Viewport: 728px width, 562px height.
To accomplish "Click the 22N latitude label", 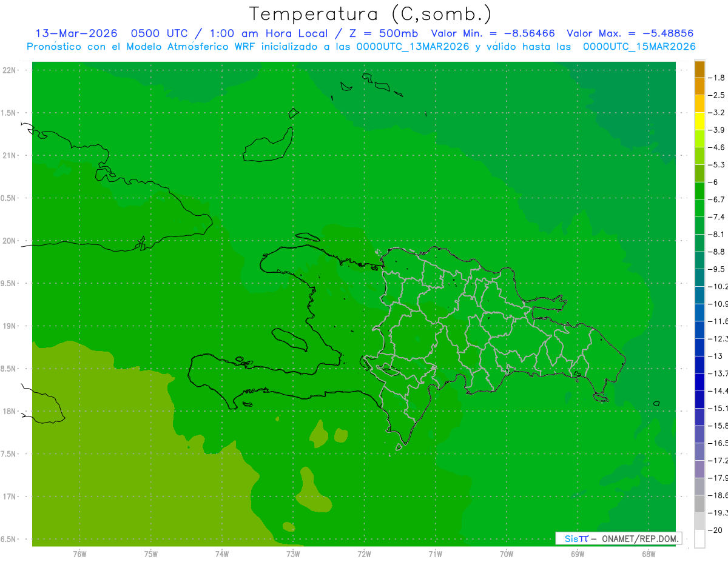I will 10,70.
